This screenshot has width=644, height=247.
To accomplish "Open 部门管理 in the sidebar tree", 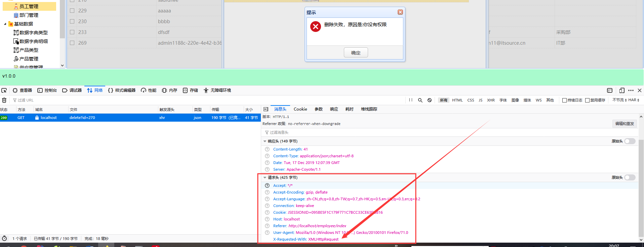I will click(x=29, y=15).
